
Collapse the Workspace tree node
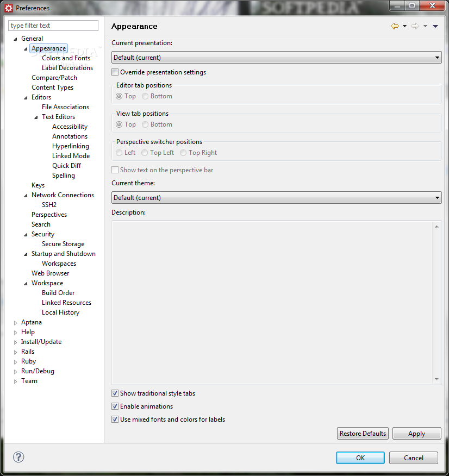point(26,284)
